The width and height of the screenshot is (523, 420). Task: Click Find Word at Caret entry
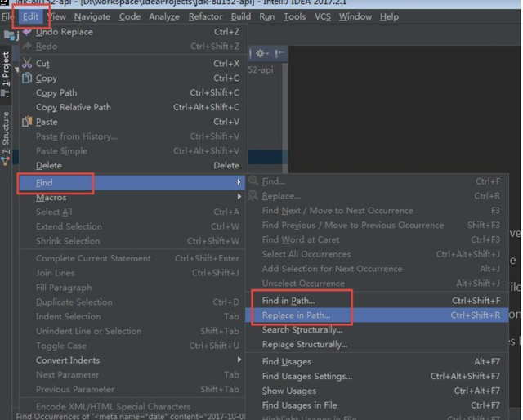point(378,239)
